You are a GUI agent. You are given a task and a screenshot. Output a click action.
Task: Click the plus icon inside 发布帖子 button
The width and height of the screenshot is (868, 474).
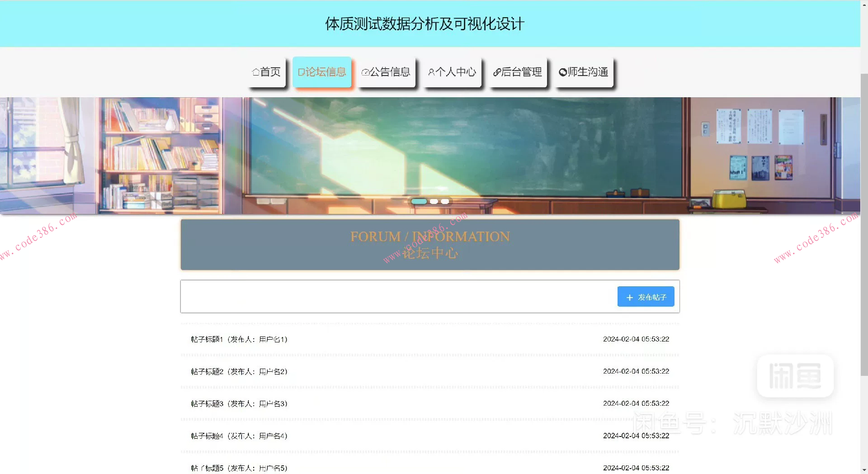coord(629,297)
